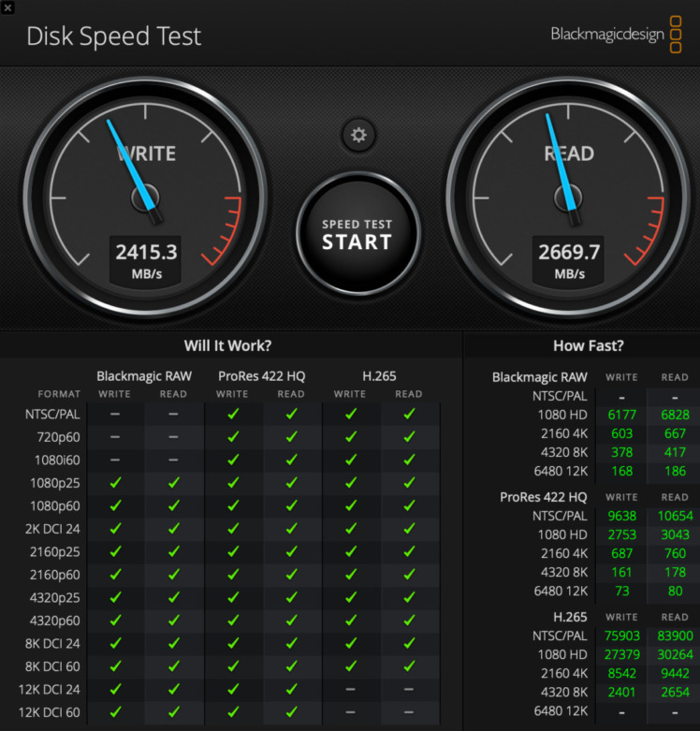Click the 2160p60 ProRes 422 HQ read checkmark
Viewport: 700px width, 731px height.
click(291, 575)
